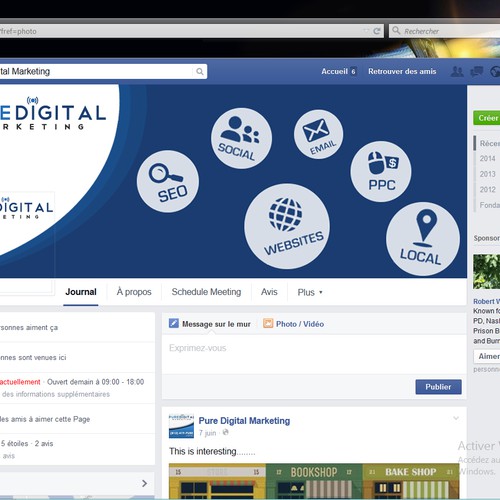
Task: Click the photo icon beside Photo / Vidéo
Action: (268, 323)
